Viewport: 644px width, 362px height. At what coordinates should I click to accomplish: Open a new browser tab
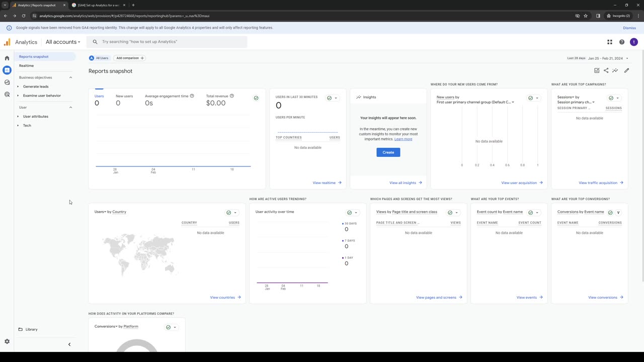(133, 5)
